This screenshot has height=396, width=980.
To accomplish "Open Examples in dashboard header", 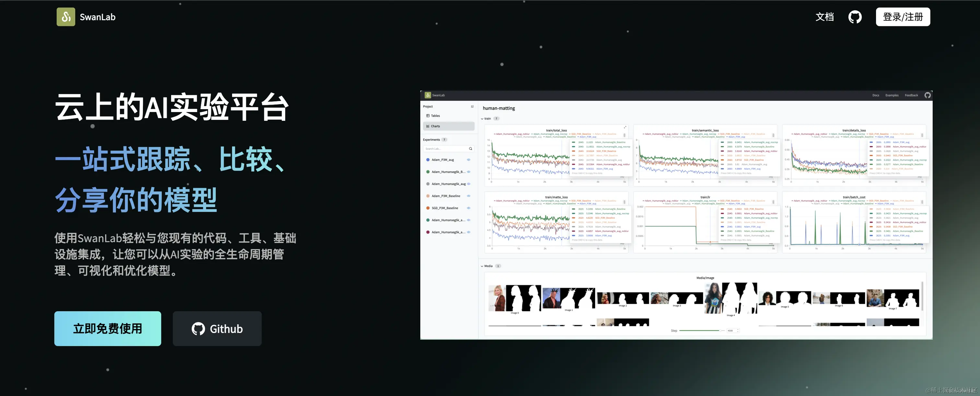I will 892,96.
